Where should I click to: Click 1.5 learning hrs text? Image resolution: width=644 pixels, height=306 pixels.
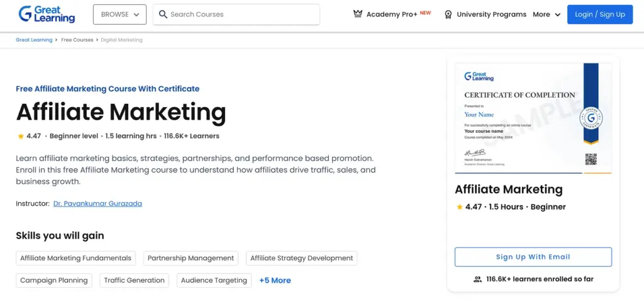(131, 136)
